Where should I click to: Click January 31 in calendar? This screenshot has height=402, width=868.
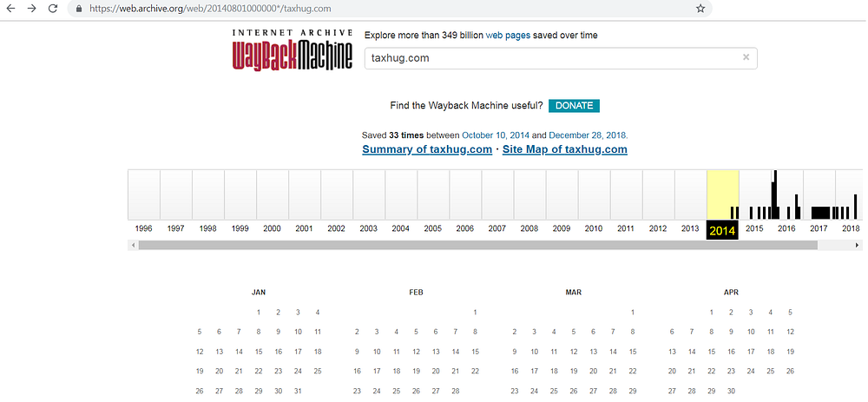[298, 391]
